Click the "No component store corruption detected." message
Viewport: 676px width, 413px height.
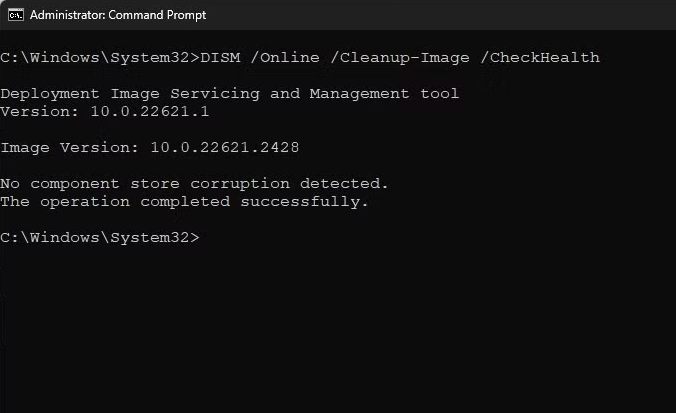click(x=194, y=183)
